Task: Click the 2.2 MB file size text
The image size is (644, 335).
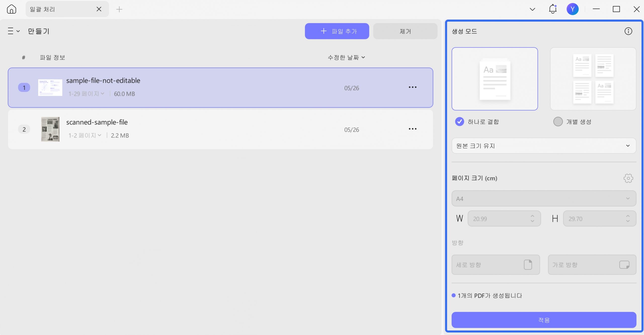Action: 120,136
